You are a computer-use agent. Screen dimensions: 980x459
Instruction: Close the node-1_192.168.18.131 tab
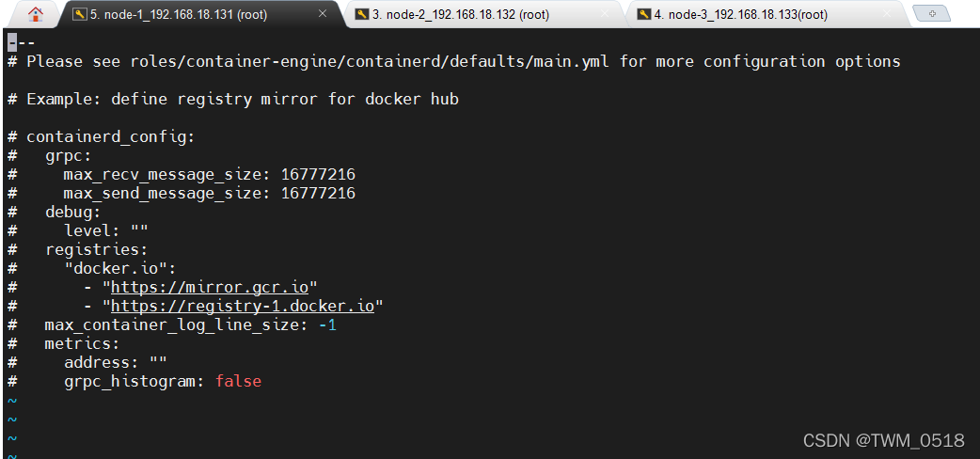(324, 14)
